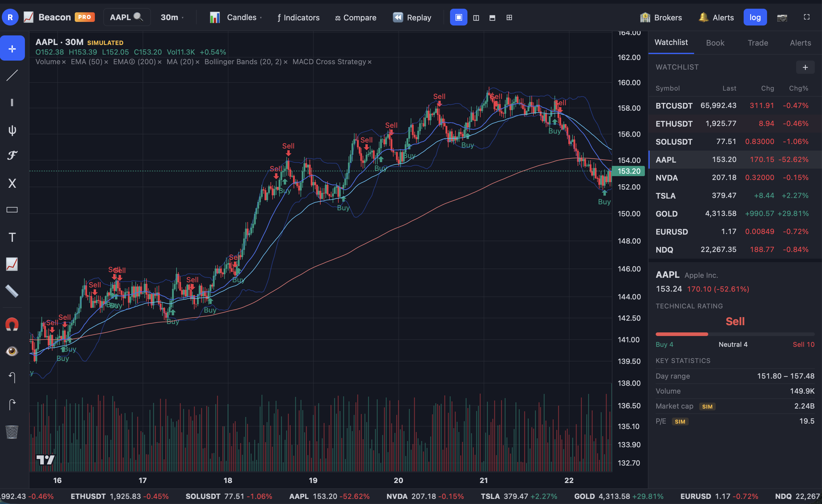Open the AAPL symbol search
The height and width of the screenshot is (504, 822).
(x=127, y=17)
